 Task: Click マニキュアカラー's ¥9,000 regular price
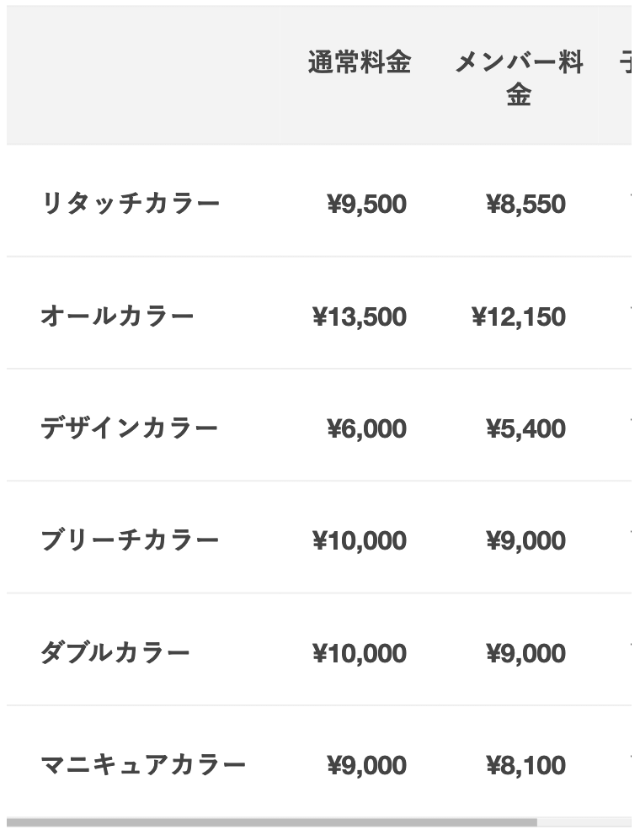367,765
